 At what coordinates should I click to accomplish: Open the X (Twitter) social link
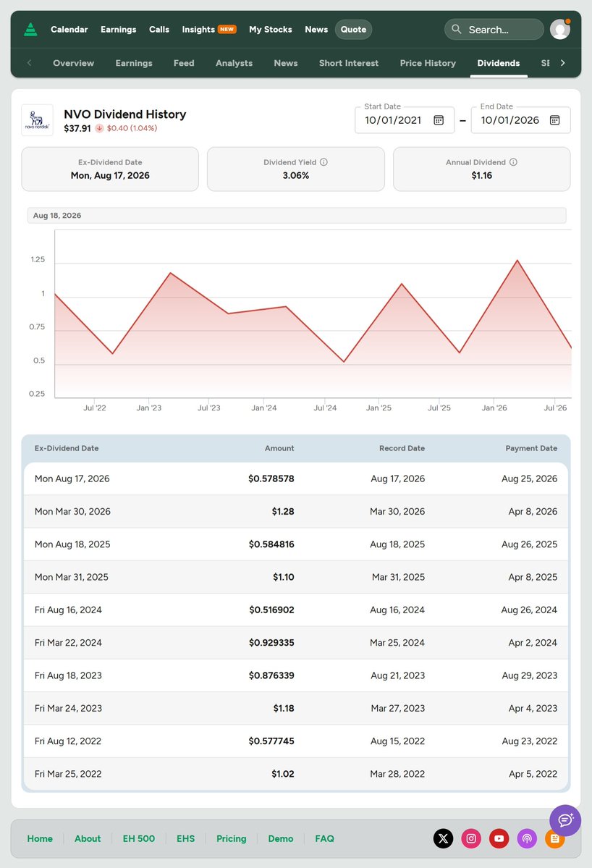click(x=443, y=838)
